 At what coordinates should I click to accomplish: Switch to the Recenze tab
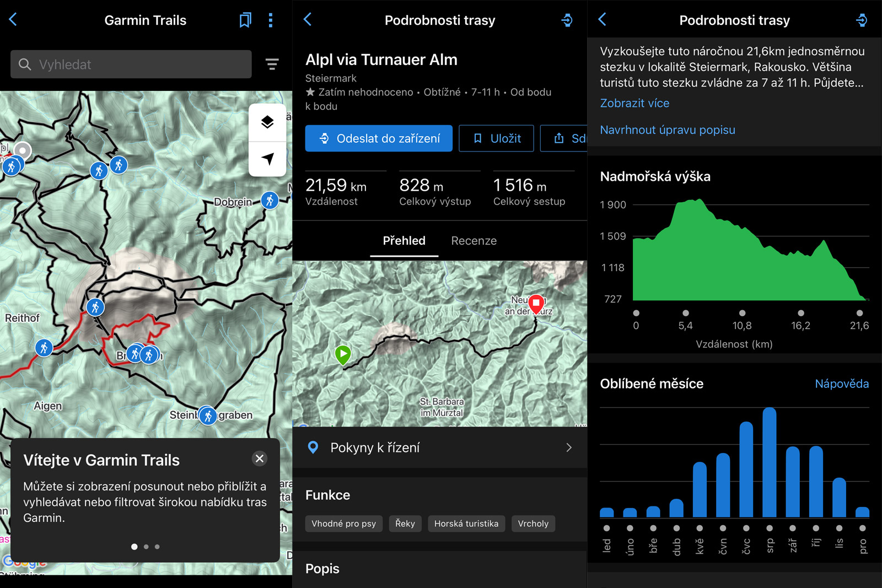pyautogui.click(x=474, y=241)
